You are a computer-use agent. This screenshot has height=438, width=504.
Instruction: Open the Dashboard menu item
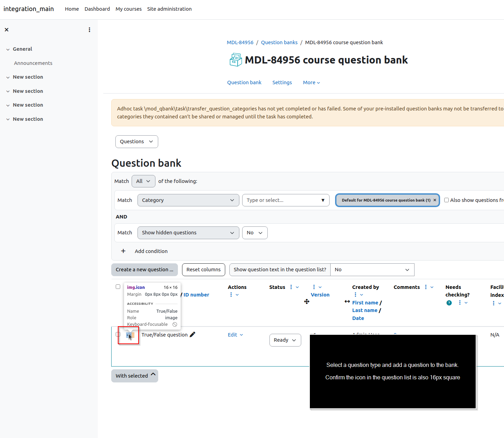coord(97,9)
